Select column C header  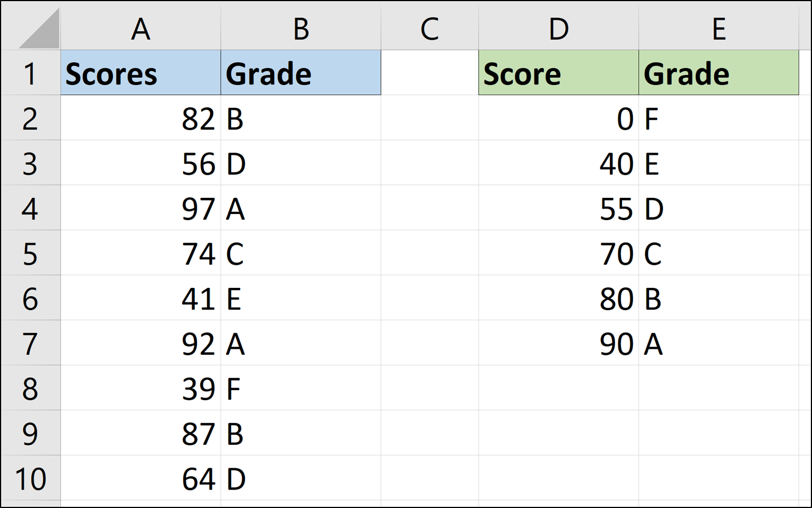pyautogui.click(x=429, y=29)
